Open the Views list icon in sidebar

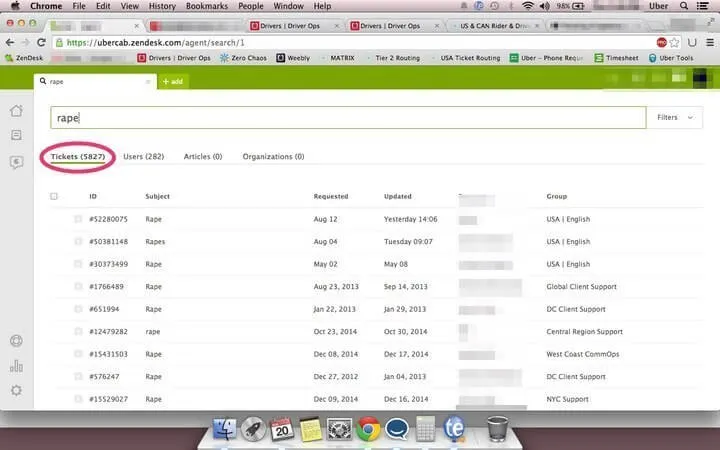15,135
